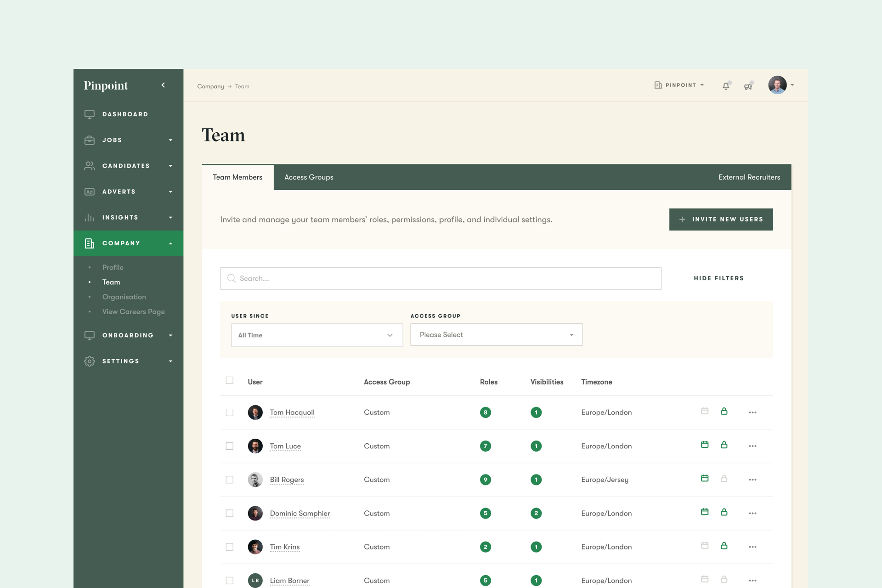Open the Insights section from sidebar
This screenshot has height=588, width=882.
pos(120,217)
